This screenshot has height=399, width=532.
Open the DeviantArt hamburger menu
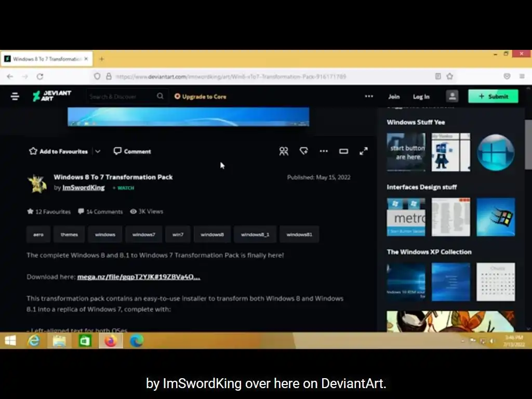point(15,97)
